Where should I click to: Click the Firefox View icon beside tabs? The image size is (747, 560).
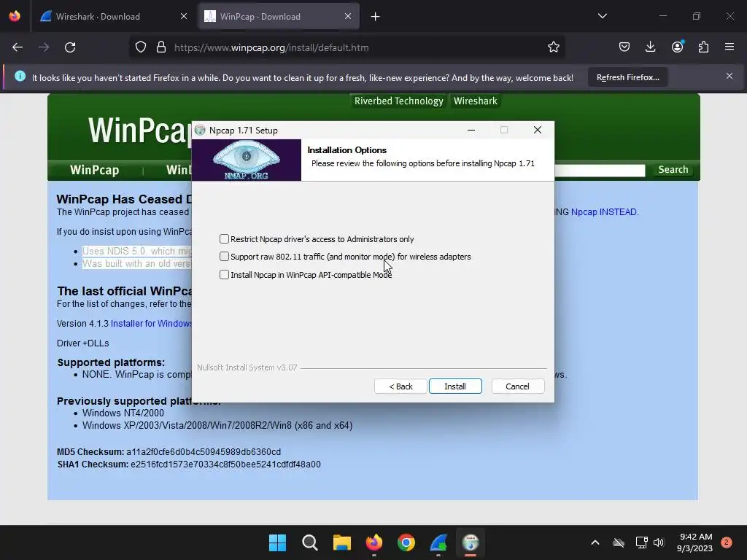[x=15, y=16]
